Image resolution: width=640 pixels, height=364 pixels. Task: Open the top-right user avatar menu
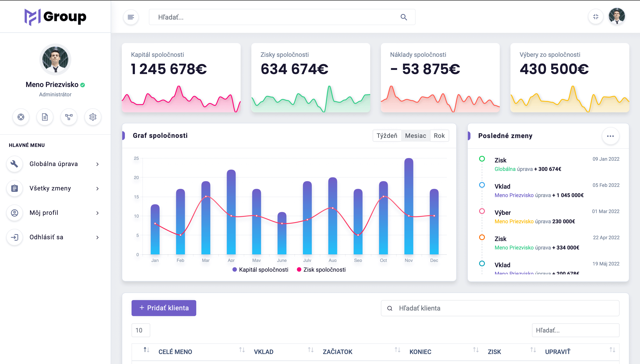point(617,16)
